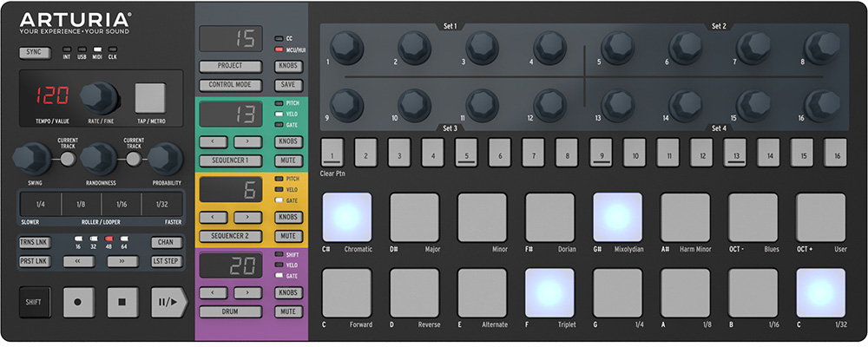Click Sequencer 1 previous pattern arrow

coord(214,141)
